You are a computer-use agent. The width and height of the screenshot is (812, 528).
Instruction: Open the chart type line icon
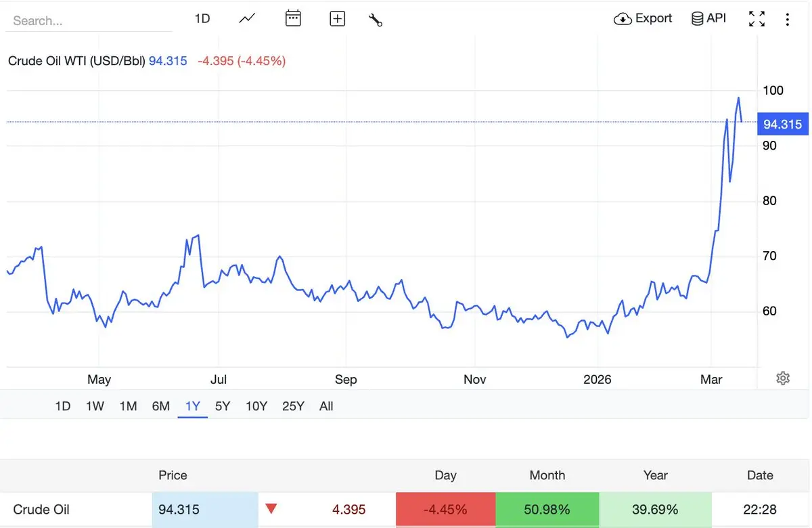[x=247, y=18]
